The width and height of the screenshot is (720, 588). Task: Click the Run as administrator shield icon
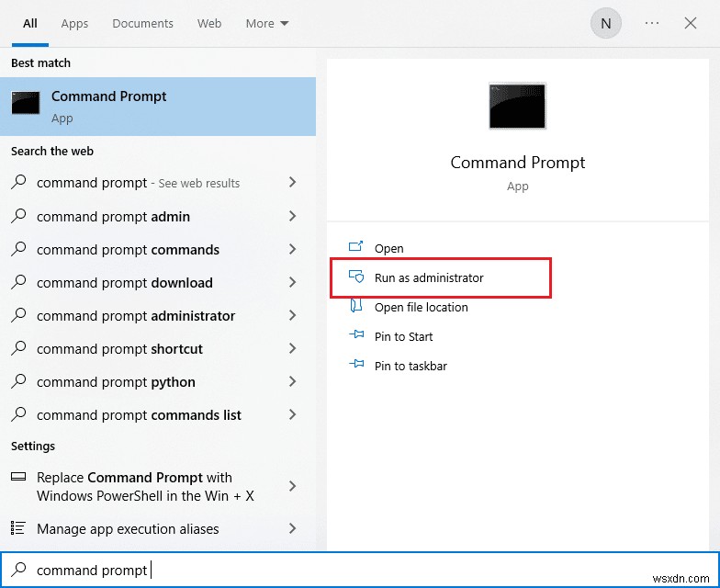coord(357,277)
